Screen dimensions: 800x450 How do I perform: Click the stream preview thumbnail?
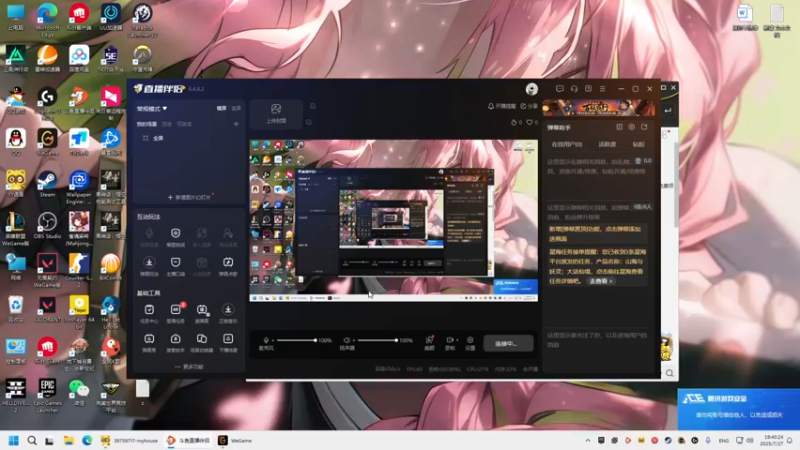393,220
